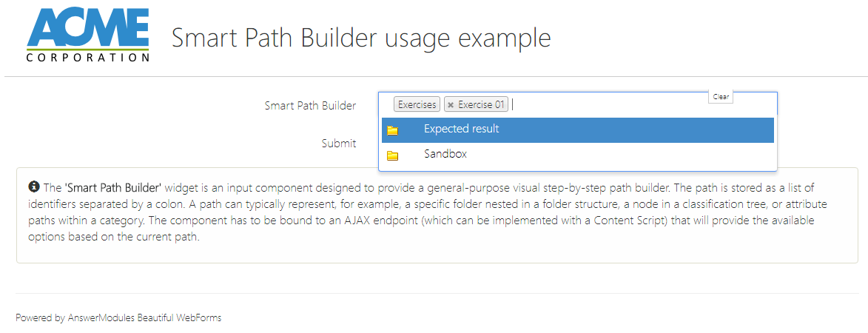The width and height of the screenshot is (868, 333).
Task: Click the Submit label
Action: click(339, 144)
